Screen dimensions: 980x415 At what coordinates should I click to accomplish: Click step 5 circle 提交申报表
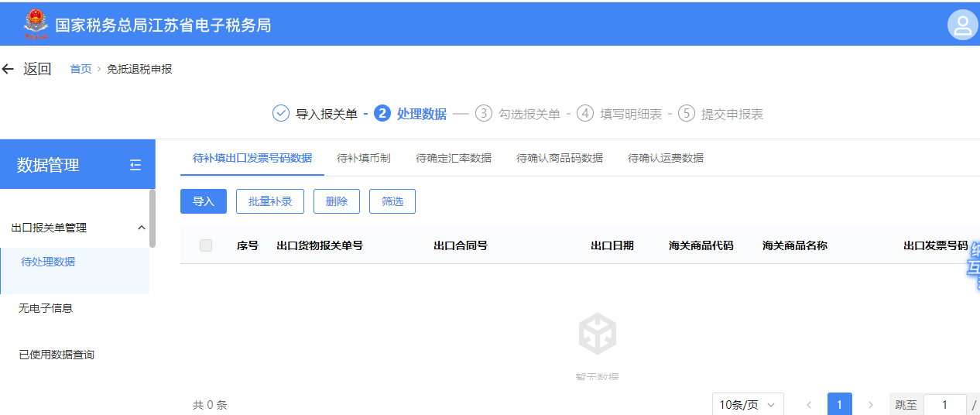click(x=687, y=114)
